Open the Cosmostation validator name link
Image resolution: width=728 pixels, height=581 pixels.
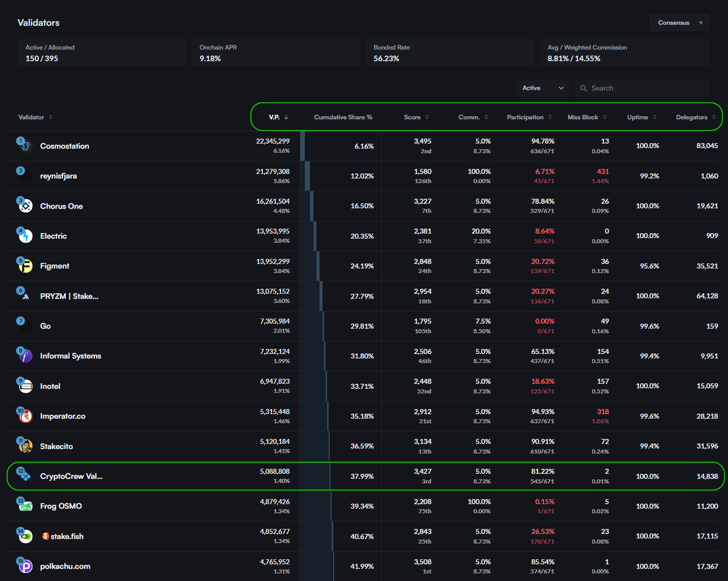(x=65, y=146)
